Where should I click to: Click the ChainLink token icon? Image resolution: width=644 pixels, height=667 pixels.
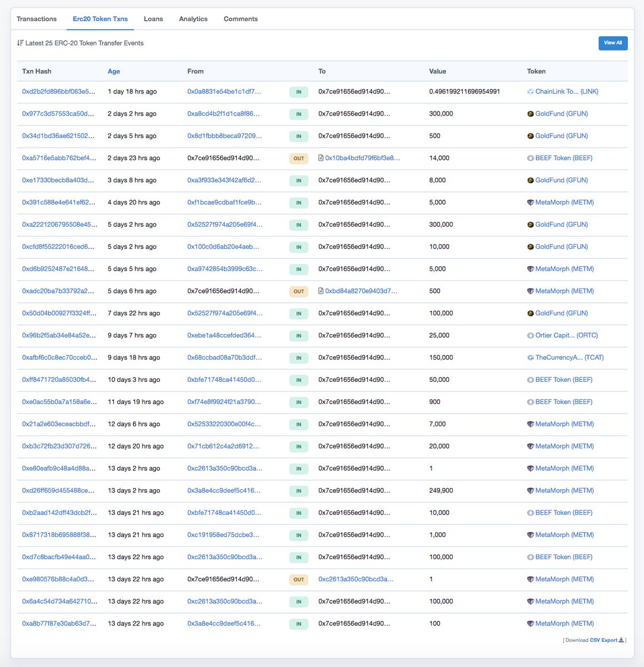click(x=531, y=92)
